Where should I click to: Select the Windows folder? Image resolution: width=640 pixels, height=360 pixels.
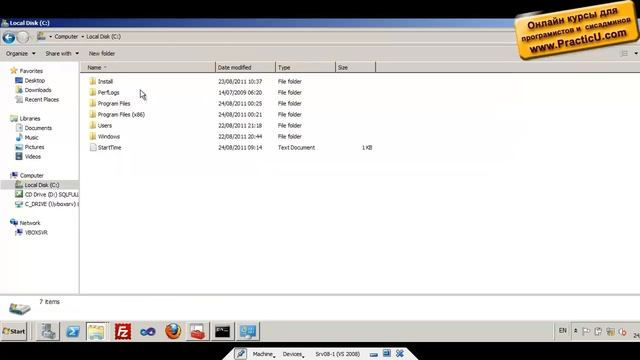coord(104,137)
